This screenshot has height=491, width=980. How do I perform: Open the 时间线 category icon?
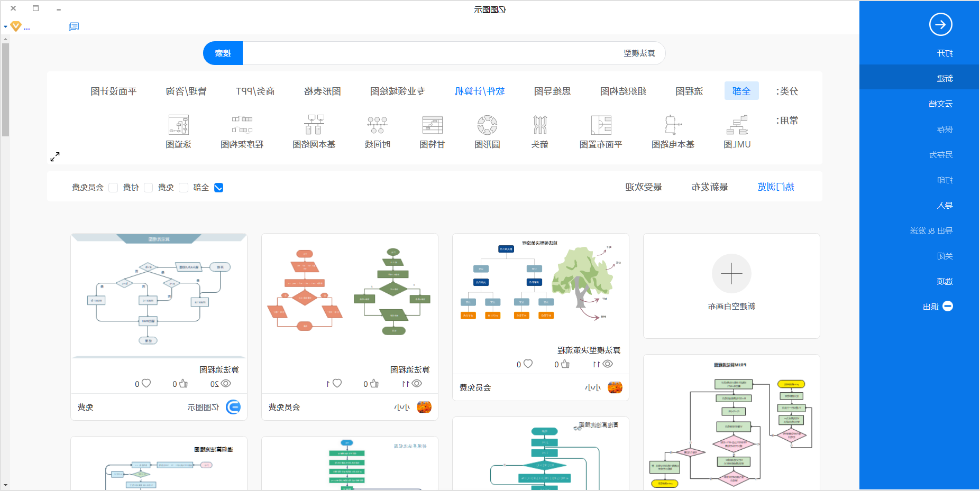pos(377,125)
